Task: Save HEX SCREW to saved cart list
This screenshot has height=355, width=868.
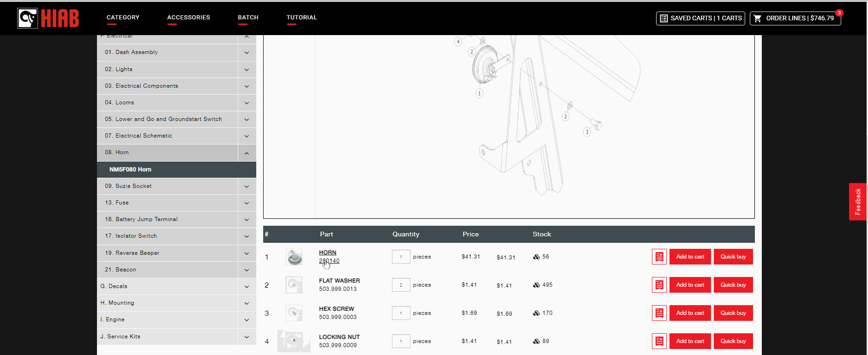Action: pyautogui.click(x=659, y=313)
